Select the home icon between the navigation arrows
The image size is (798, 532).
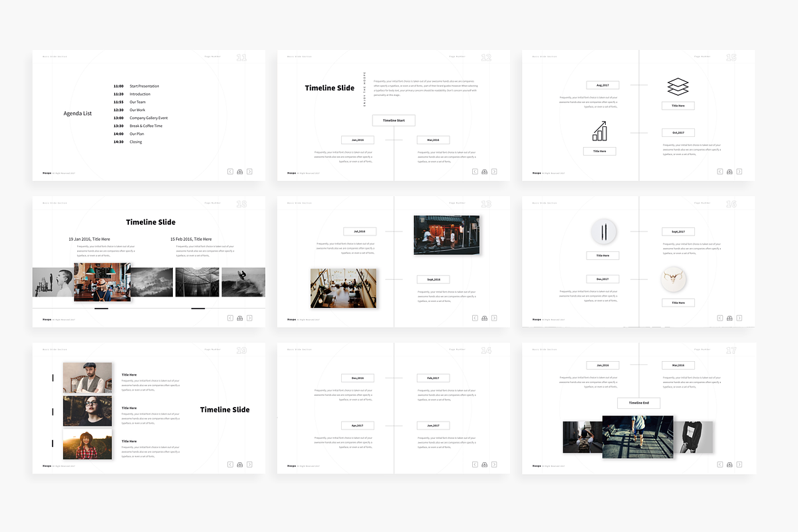pyautogui.click(x=239, y=171)
